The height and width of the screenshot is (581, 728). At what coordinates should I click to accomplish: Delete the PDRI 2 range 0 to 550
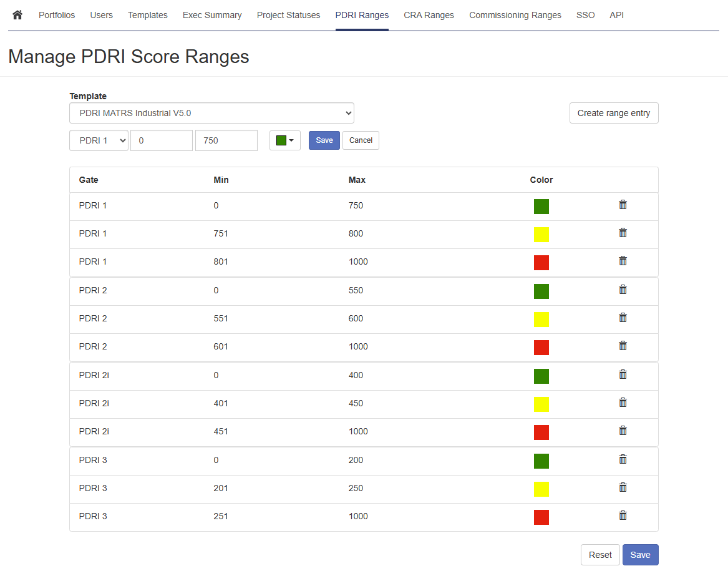(623, 290)
